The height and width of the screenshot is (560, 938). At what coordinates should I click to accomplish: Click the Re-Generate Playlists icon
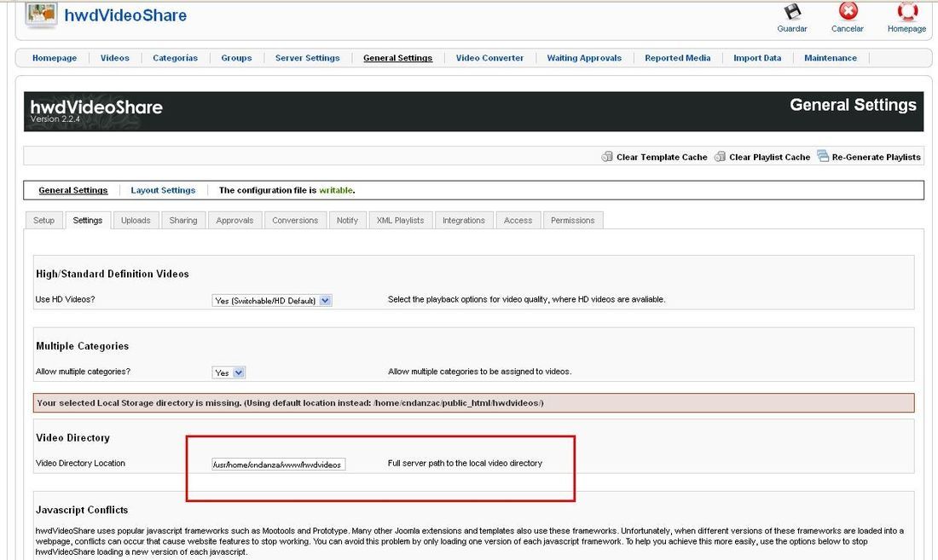823,156
